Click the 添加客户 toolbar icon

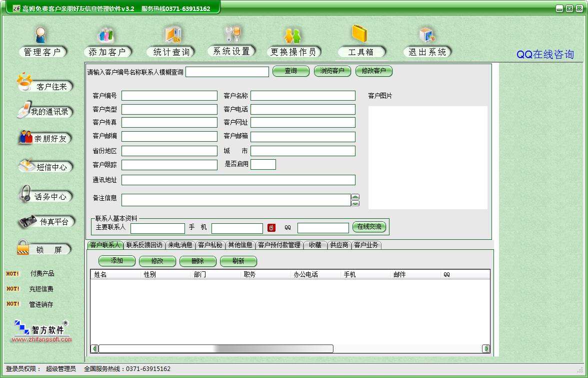(106, 36)
